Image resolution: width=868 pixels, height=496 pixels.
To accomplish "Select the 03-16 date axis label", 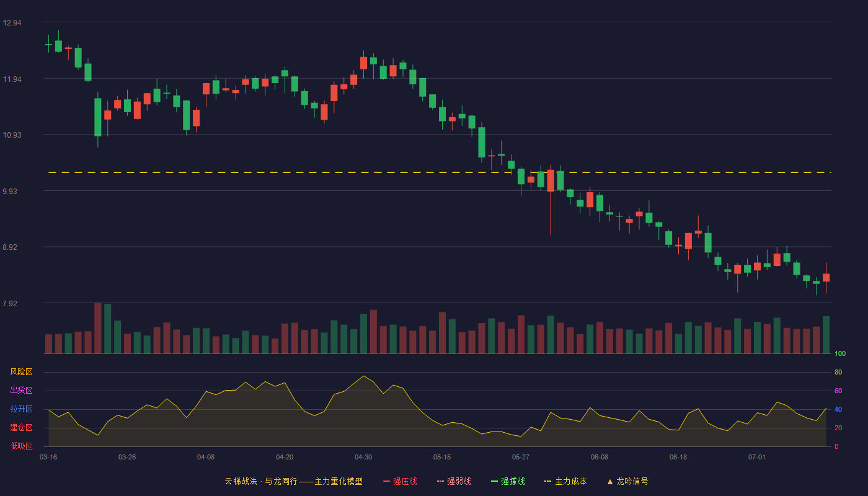I will click(48, 457).
